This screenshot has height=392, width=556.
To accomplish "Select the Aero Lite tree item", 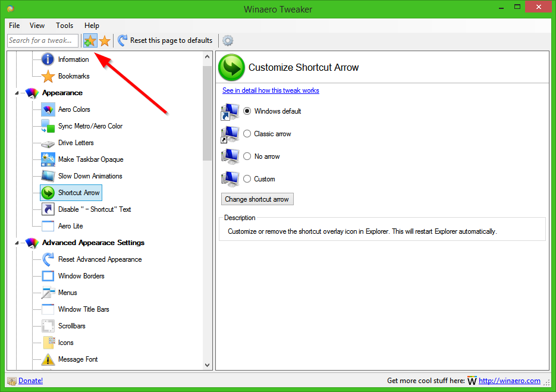I will [71, 226].
